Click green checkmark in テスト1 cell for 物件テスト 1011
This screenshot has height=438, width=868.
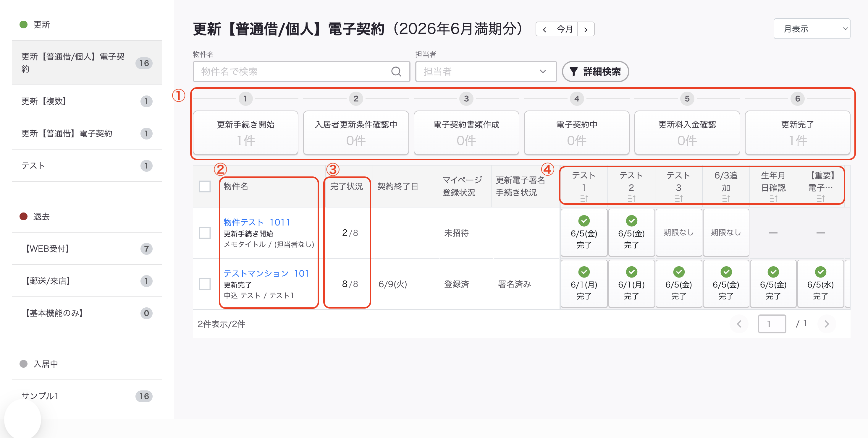[x=584, y=221]
